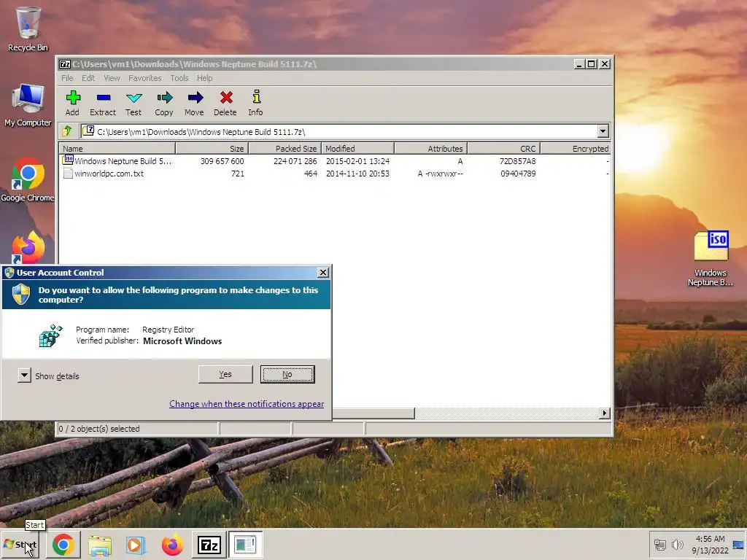The image size is (747, 560).
Task: Sort by the Encrypted column header
Action: 576,149
